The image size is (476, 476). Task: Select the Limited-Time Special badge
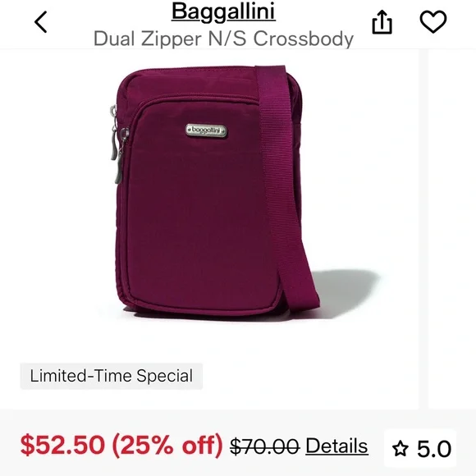[112, 376]
